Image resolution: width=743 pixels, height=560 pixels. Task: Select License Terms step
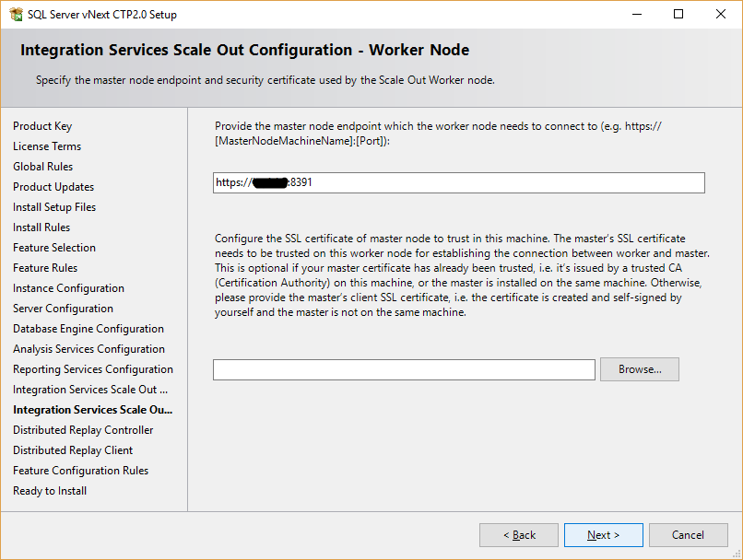[47, 146]
